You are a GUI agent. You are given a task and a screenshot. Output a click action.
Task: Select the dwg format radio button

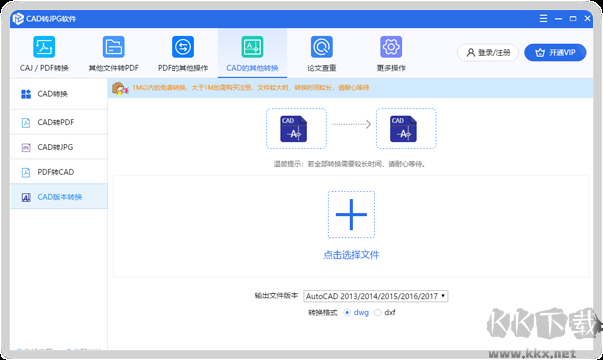pyautogui.click(x=347, y=313)
